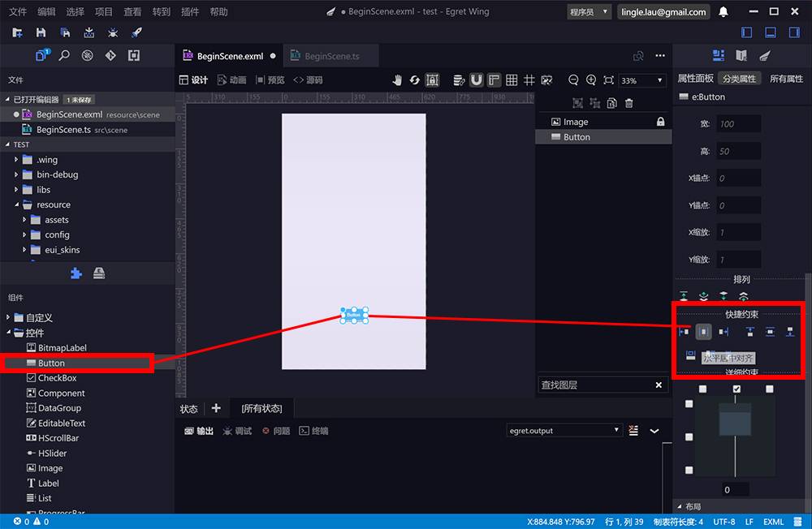
Task: Click the plus add state button
Action: point(216,408)
